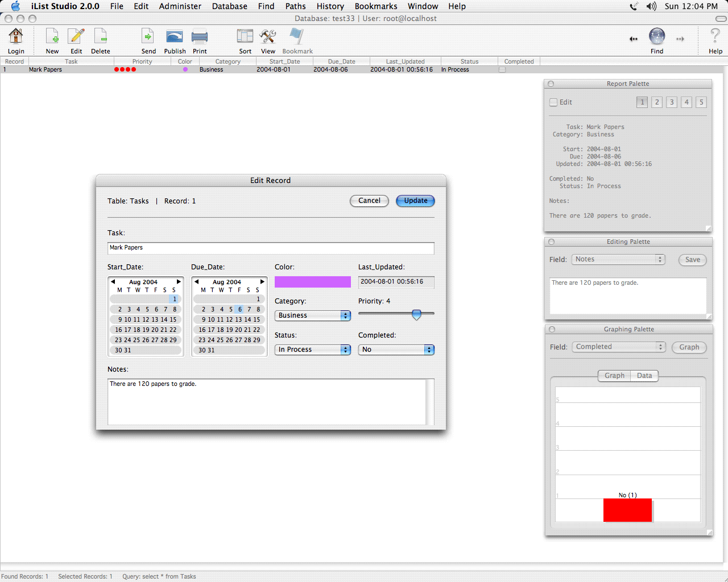Viewport: 728px width, 582px height.
Task: Open the Sort tool
Action: pyautogui.click(x=245, y=38)
